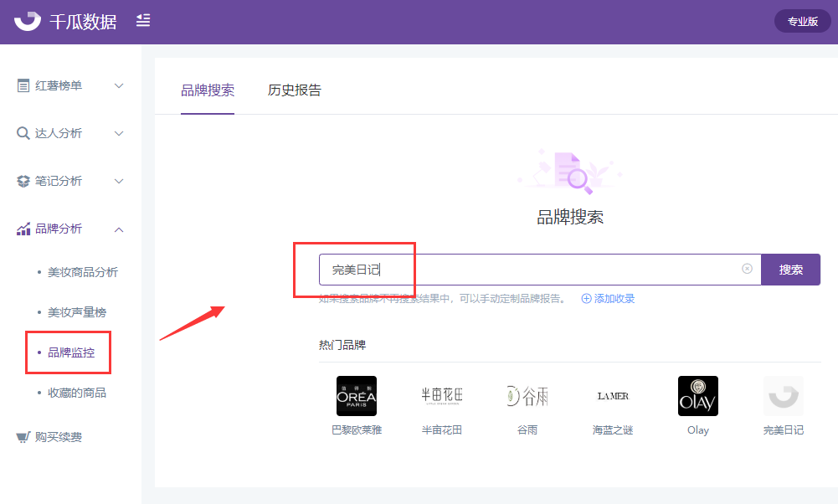The image size is (838, 504).
Task: Collapse sidebar with the menu fold icon
Action: [x=142, y=21]
